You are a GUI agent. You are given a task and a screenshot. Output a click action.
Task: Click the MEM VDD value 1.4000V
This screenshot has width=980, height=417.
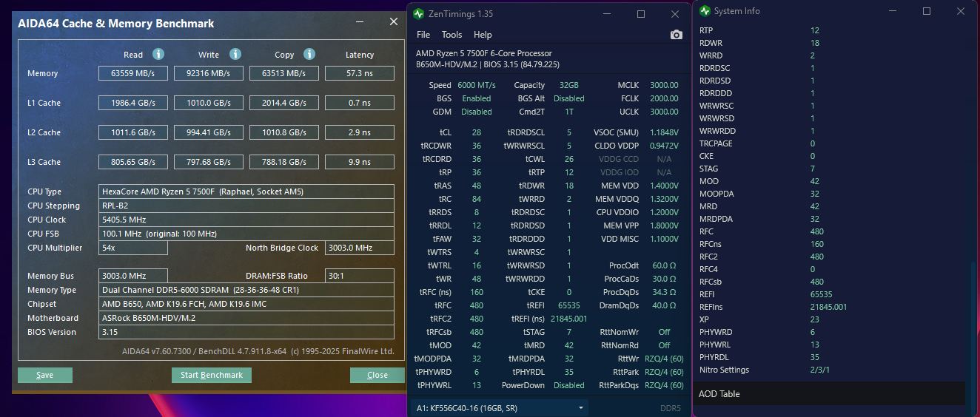coord(664,186)
